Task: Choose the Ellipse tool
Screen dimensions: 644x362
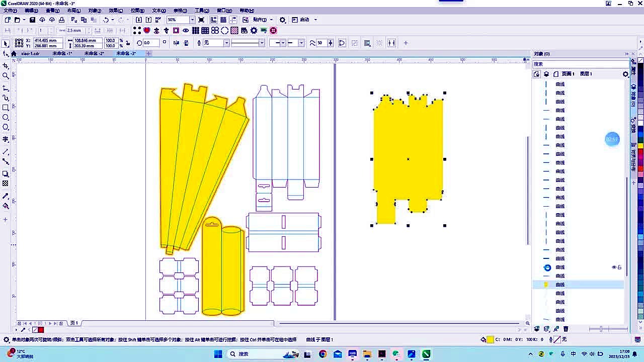Action: (6, 117)
